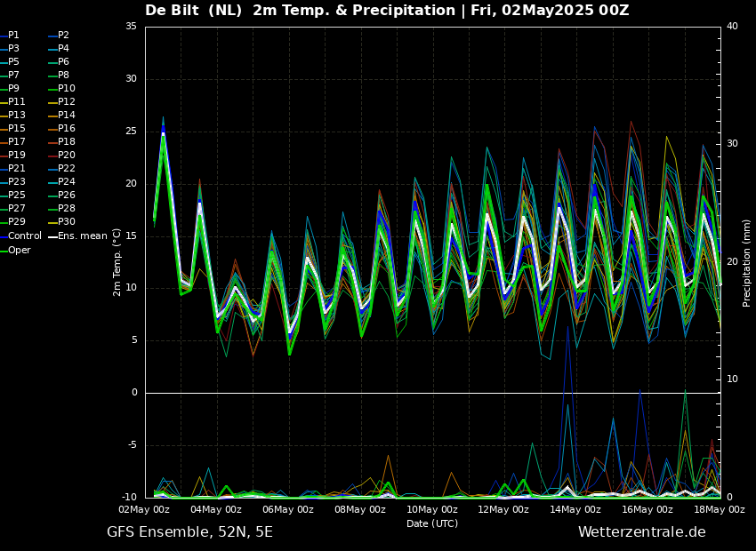The image size is (756, 551).
Task: Click the Wetterzentrale.de footer text
Action: pos(641,532)
